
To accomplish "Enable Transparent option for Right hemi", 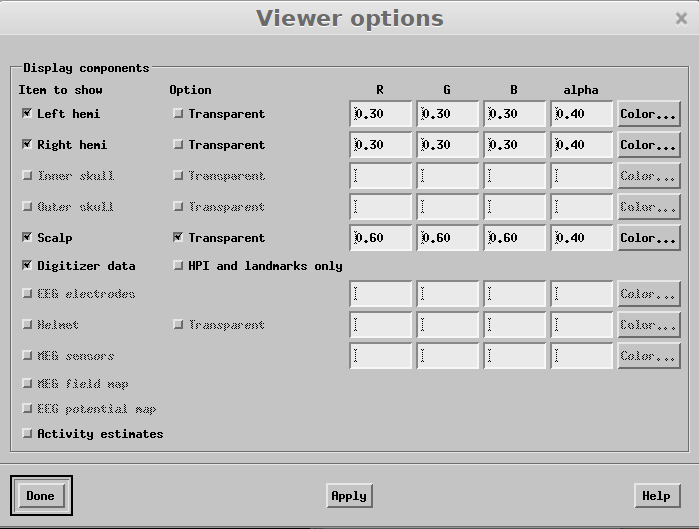I will [178, 145].
